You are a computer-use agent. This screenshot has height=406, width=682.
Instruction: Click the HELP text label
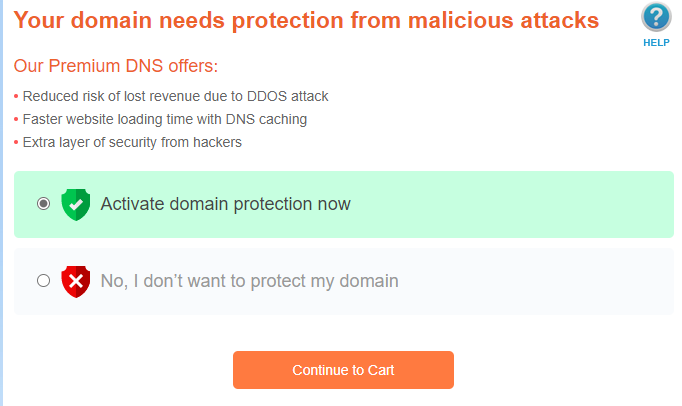point(656,43)
